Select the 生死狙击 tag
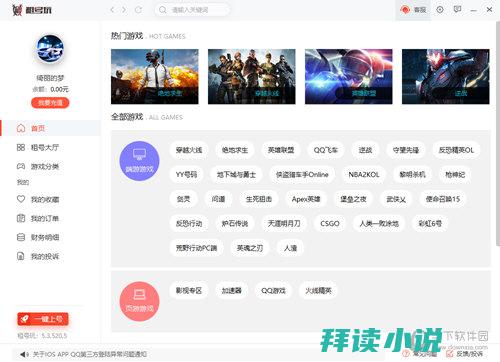Screen dimensions: 500x362 click(x=259, y=199)
